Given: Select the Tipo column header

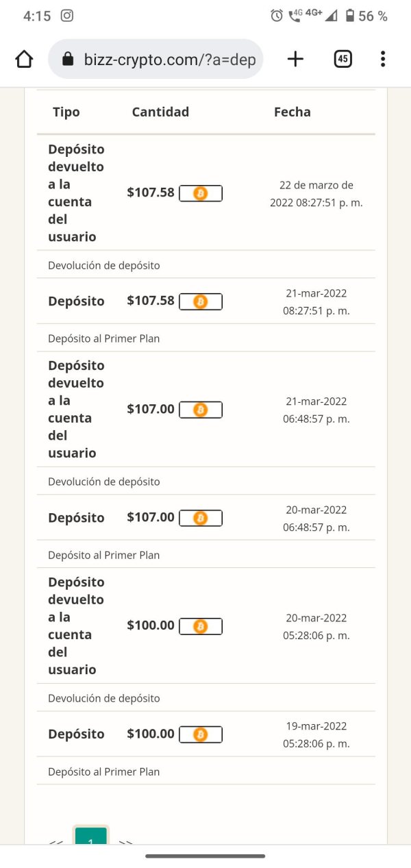Looking at the screenshot, I should [x=66, y=112].
